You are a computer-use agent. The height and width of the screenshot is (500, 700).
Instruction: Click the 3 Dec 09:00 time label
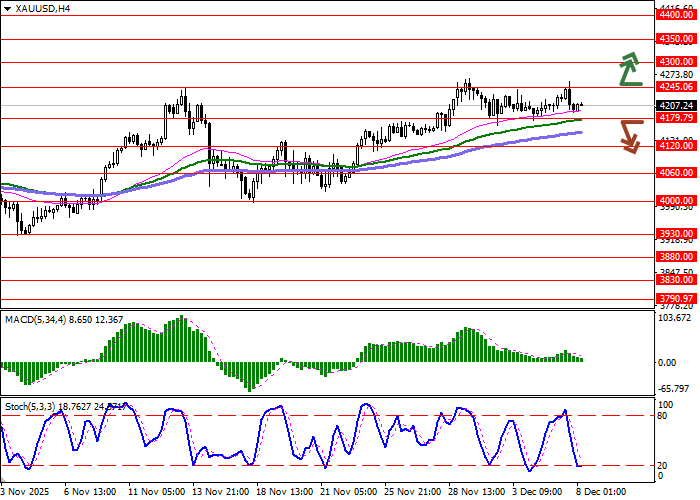[x=538, y=492]
